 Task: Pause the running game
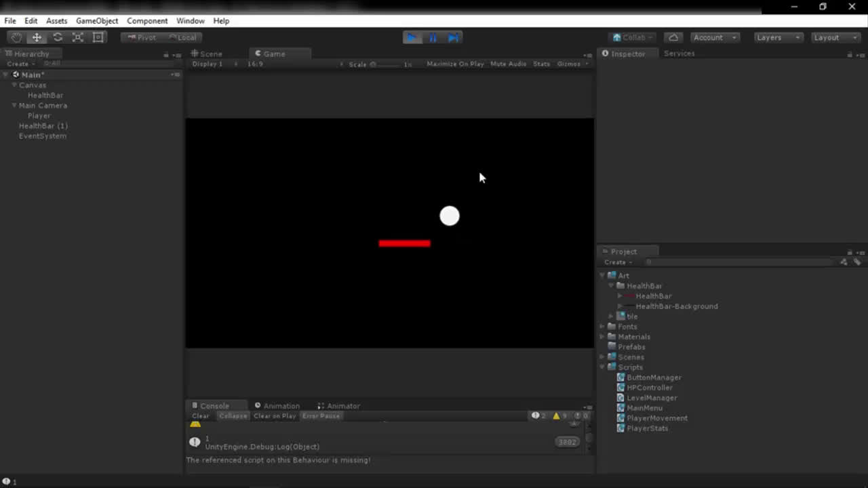point(433,37)
